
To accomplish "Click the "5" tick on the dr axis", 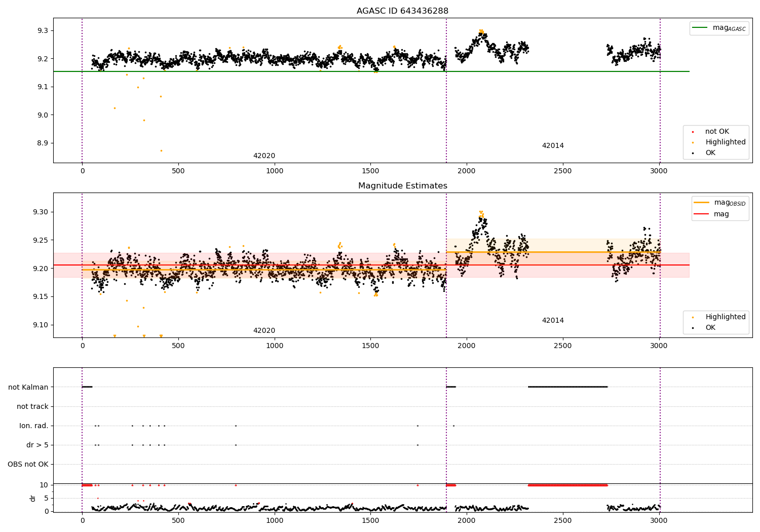I will (47, 499).
